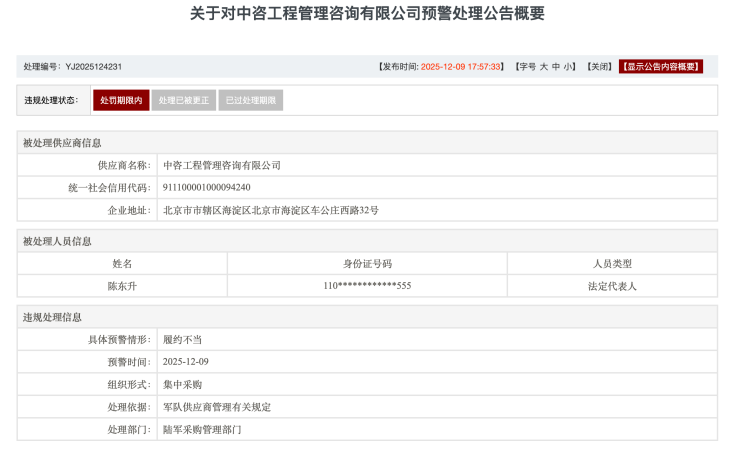
Task: Click the 违规处理状态 label
Action: tap(51, 100)
